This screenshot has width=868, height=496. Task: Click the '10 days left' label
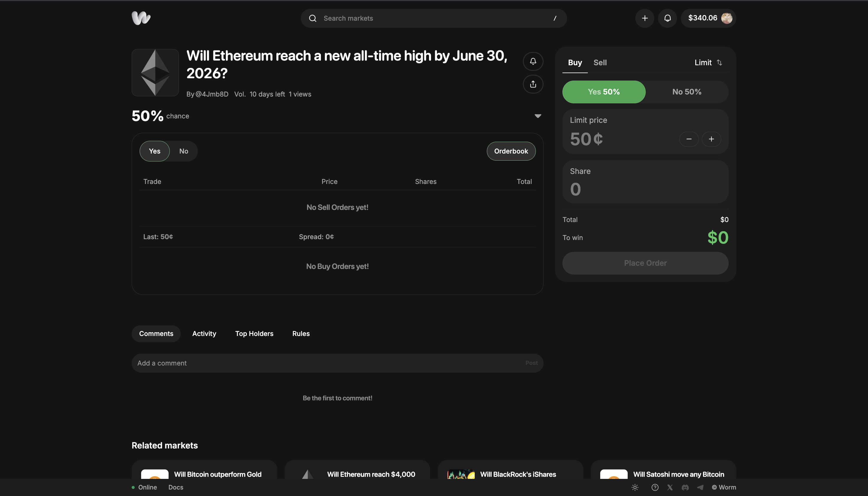[267, 94]
